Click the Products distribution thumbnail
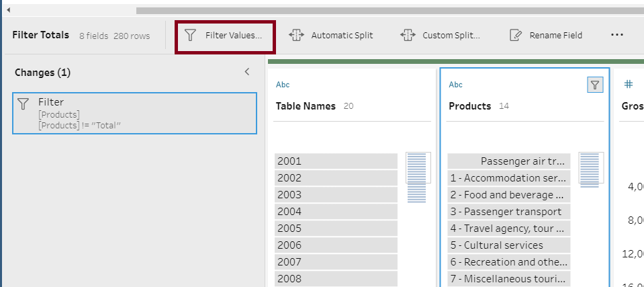The width and height of the screenshot is (644, 287). pos(590,169)
